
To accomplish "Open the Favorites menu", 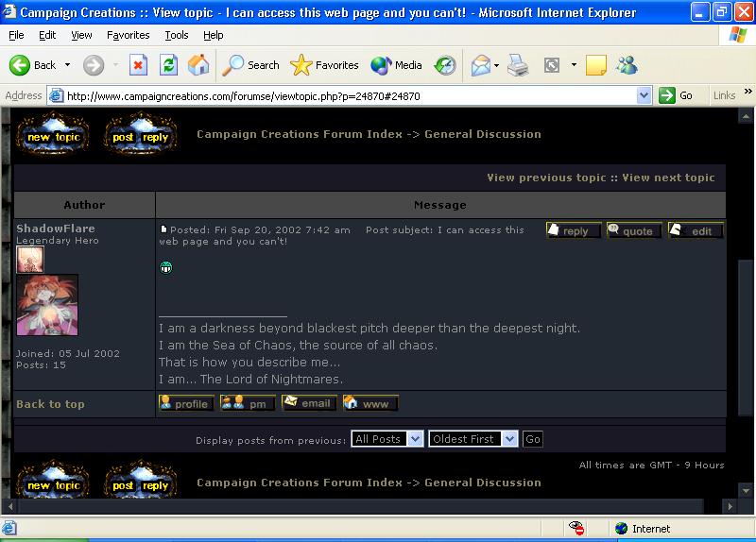I will (129, 35).
